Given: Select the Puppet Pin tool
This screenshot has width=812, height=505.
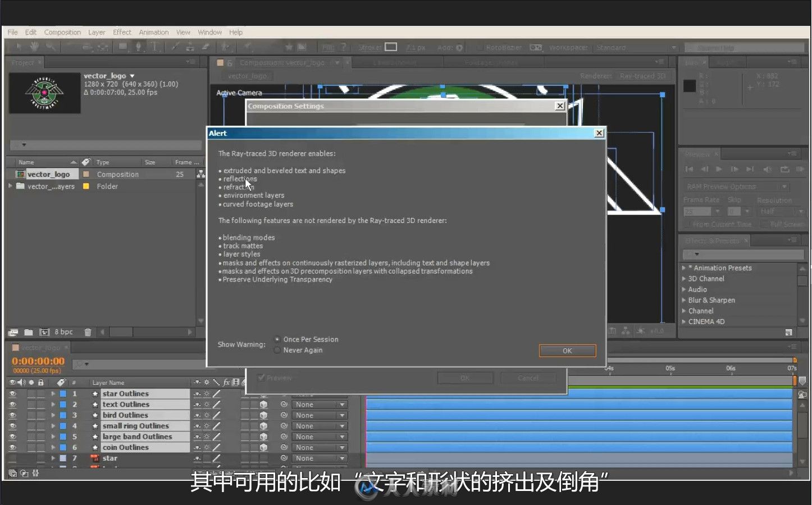Looking at the screenshot, I should [x=247, y=47].
